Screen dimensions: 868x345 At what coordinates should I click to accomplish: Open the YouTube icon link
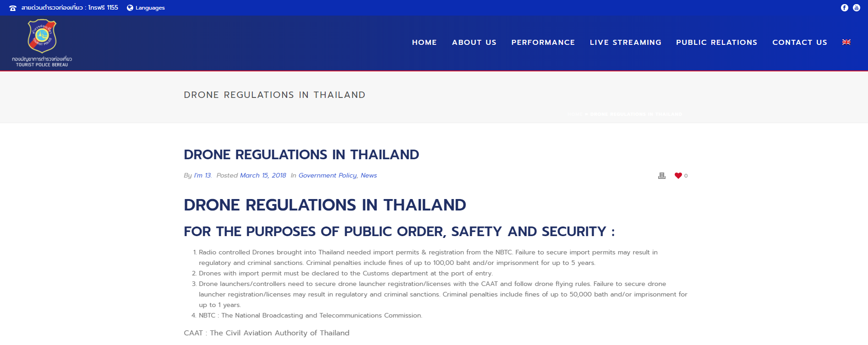click(x=857, y=8)
